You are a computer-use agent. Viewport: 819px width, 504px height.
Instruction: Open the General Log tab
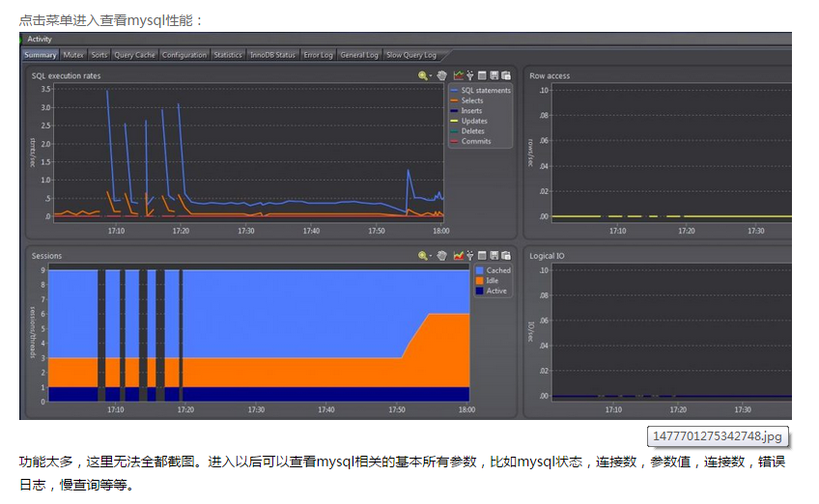pos(359,55)
